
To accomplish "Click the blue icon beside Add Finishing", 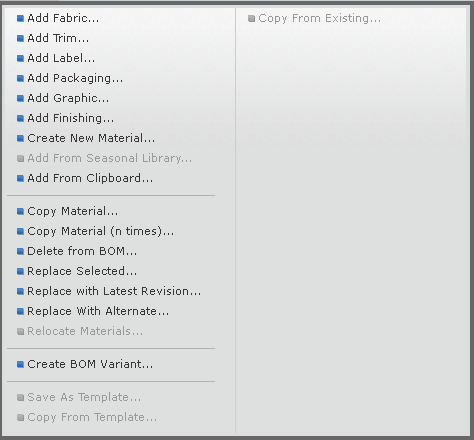I will (20, 118).
